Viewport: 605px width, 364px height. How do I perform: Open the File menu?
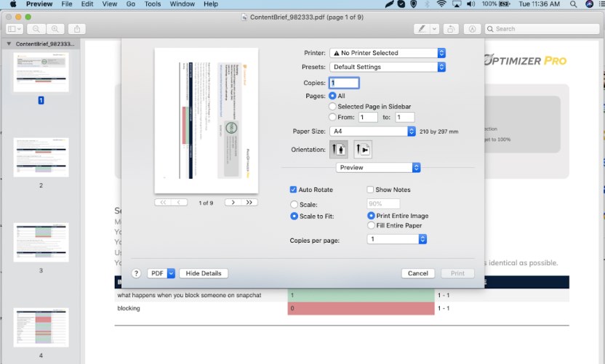(67, 4)
